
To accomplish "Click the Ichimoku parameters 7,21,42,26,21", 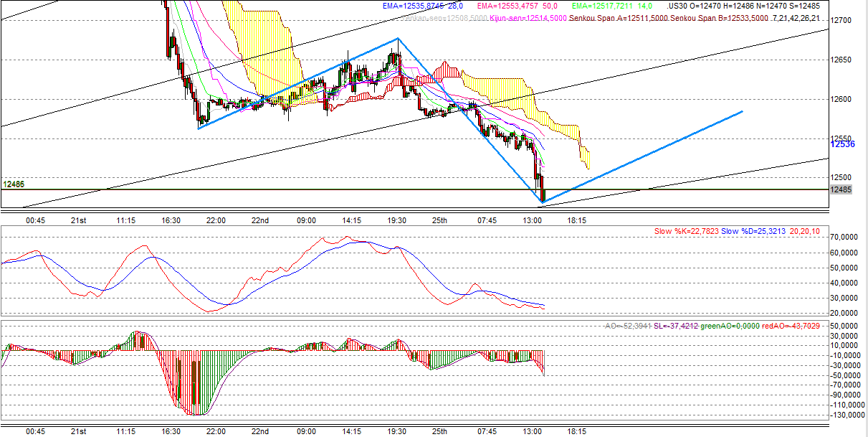I will 796,17.
